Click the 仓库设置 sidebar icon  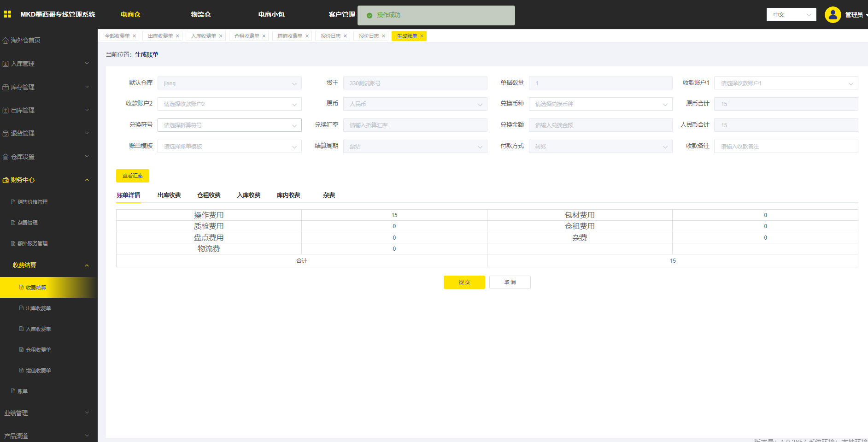(x=6, y=157)
